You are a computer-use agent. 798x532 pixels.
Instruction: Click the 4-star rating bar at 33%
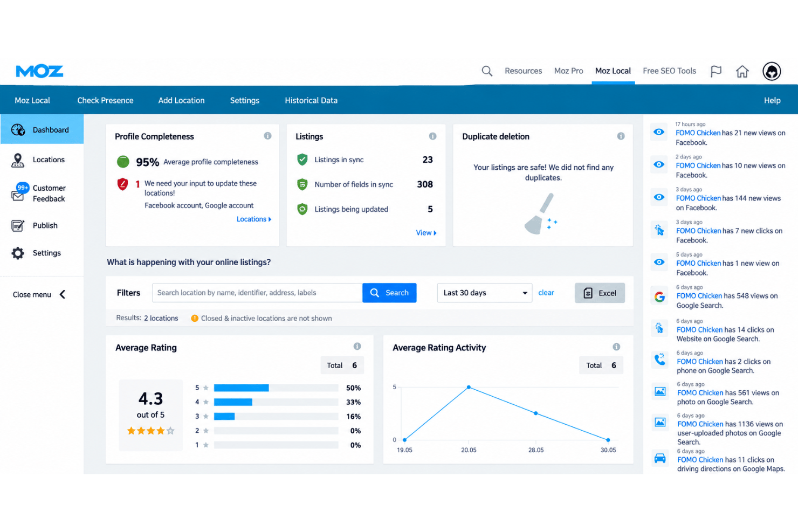[x=276, y=402]
